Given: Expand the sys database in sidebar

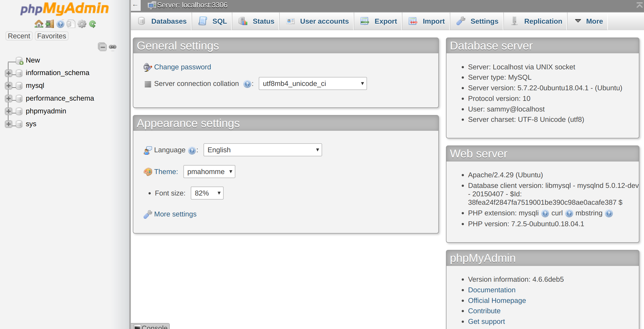Looking at the screenshot, I should point(8,123).
